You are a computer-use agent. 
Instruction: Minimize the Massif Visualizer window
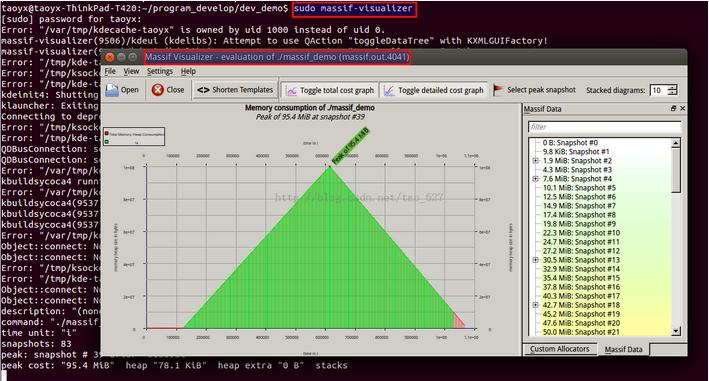[121, 57]
